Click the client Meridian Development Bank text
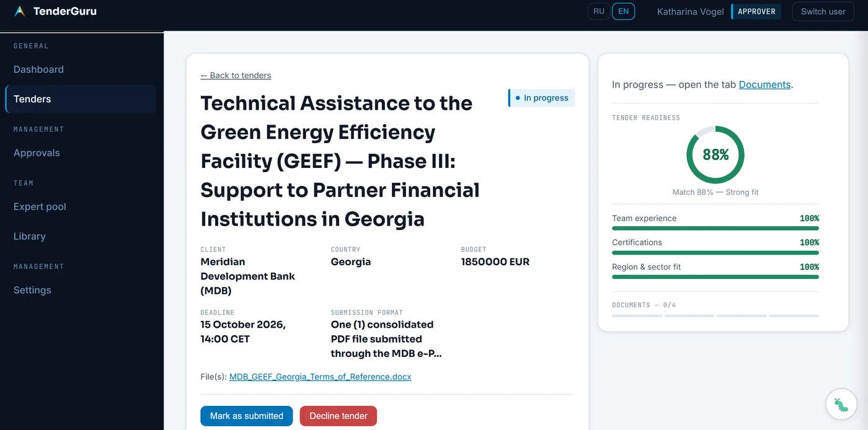The height and width of the screenshot is (430, 868). (248, 276)
